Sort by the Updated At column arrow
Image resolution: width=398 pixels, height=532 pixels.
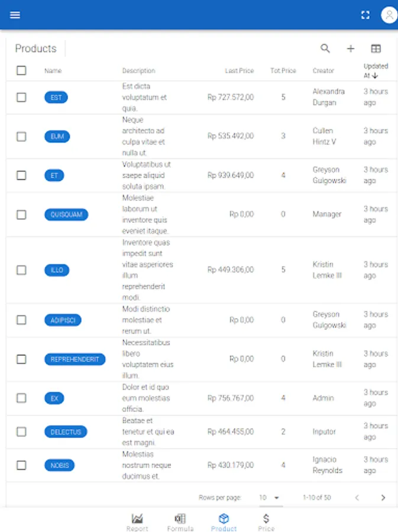click(x=375, y=76)
